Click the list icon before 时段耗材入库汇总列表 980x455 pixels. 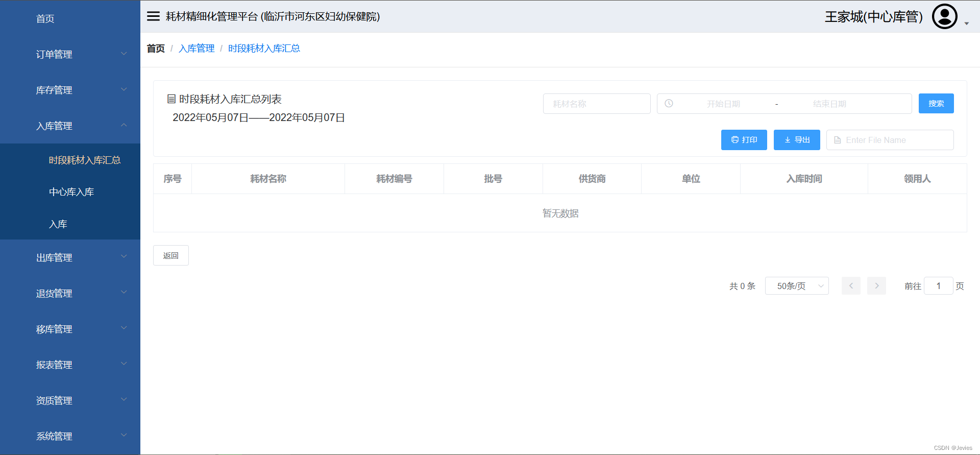tap(171, 99)
